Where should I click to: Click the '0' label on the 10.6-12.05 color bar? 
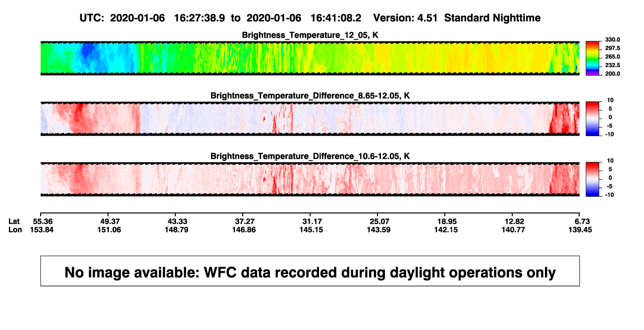click(610, 178)
